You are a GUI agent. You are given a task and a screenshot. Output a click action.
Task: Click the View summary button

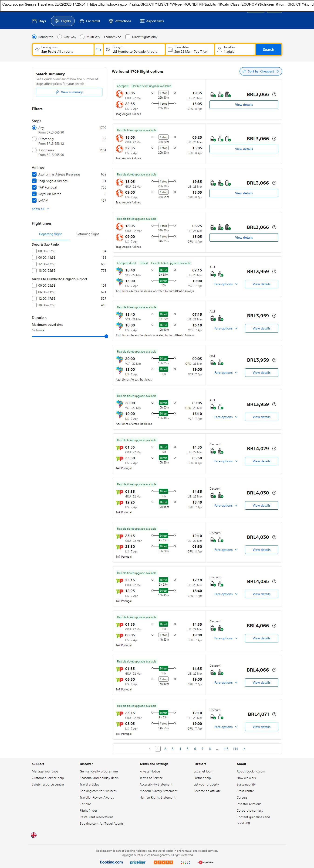69,92
